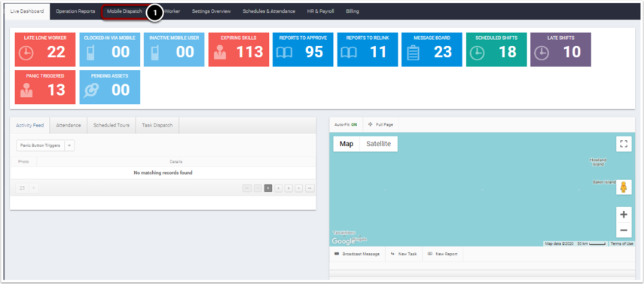Open the Expiring Skills tile

pyautogui.click(x=239, y=50)
